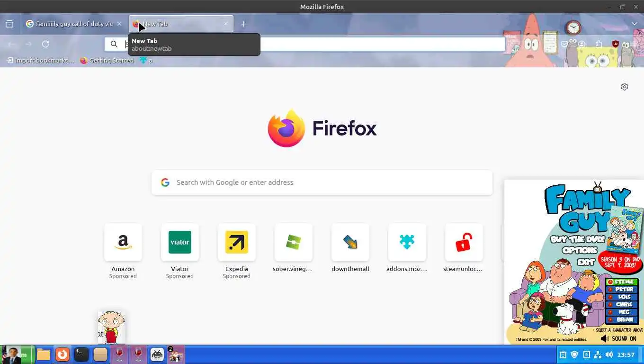The width and height of the screenshot is (644, 364).
Task: Open the puzzle-piece 'a' bookmark
Action: [146, 60]
